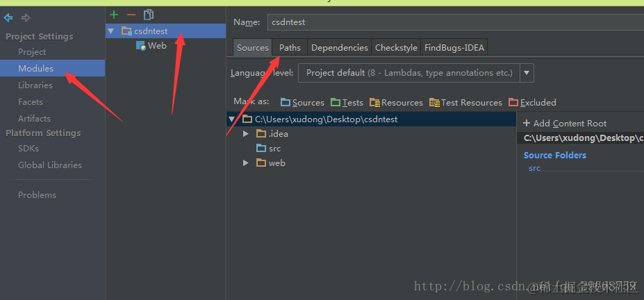
Task: Click the .idea folder icon
Action: (x=261, y=134)
